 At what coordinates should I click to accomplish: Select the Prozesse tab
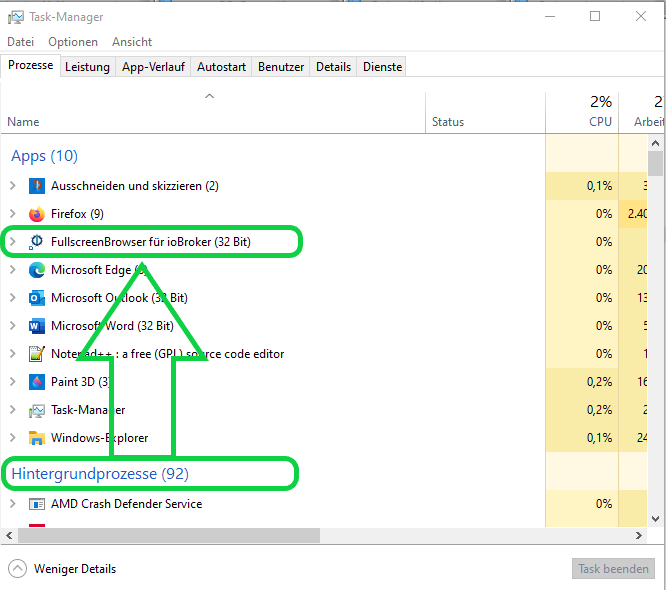click(x=31, y=65)
